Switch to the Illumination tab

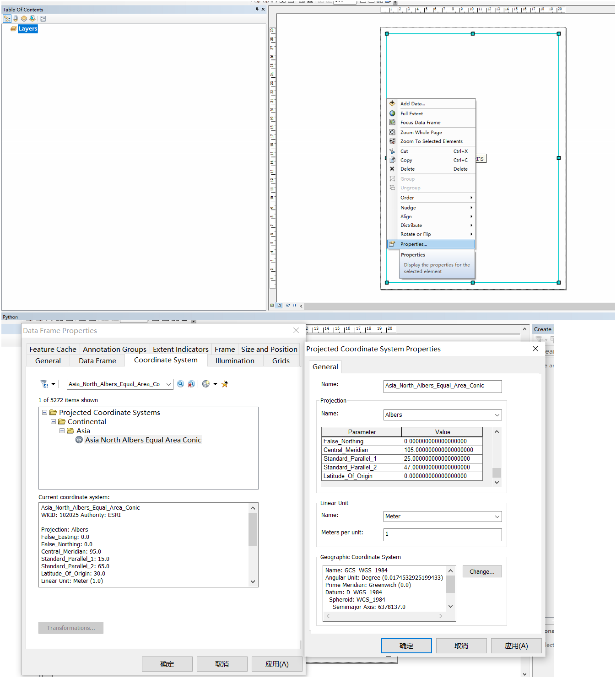[x=235, y=361]
